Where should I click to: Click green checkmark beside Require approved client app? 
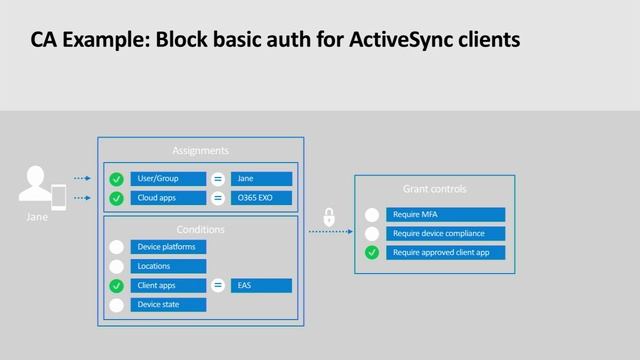pos(371,253)
